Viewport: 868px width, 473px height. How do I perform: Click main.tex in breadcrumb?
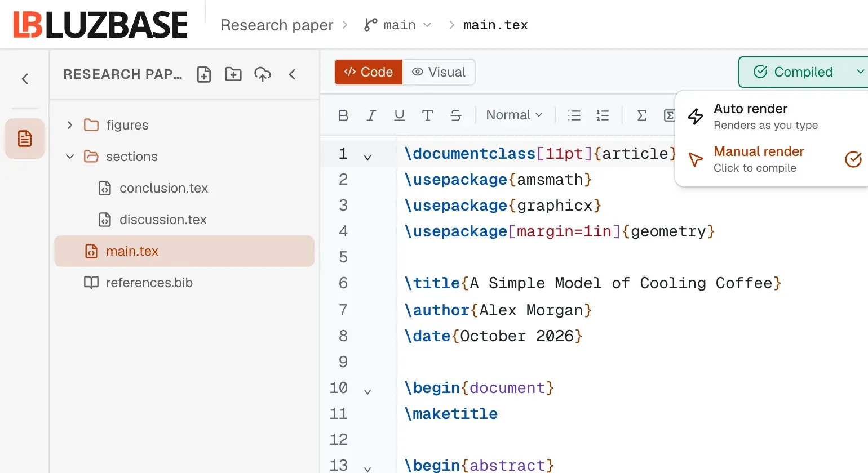click(495, 25)
